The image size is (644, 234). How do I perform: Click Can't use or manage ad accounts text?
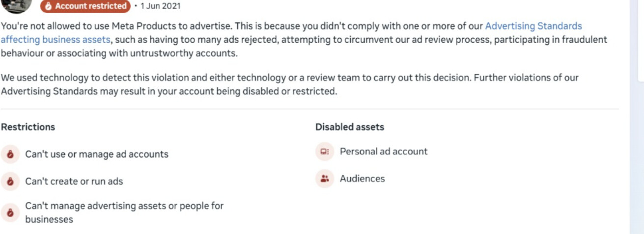pyautogui.click(x=97, y=154)
